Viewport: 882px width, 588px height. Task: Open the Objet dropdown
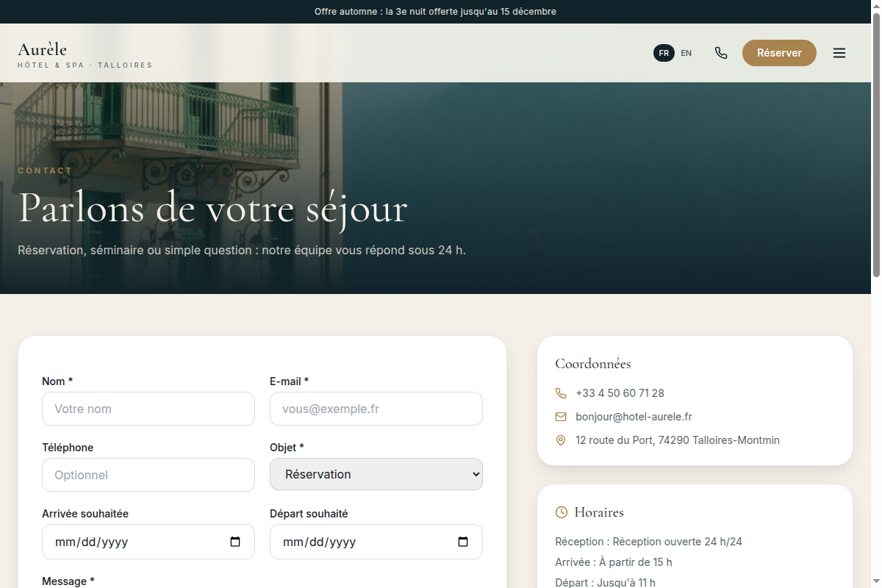tap(376, 474)
